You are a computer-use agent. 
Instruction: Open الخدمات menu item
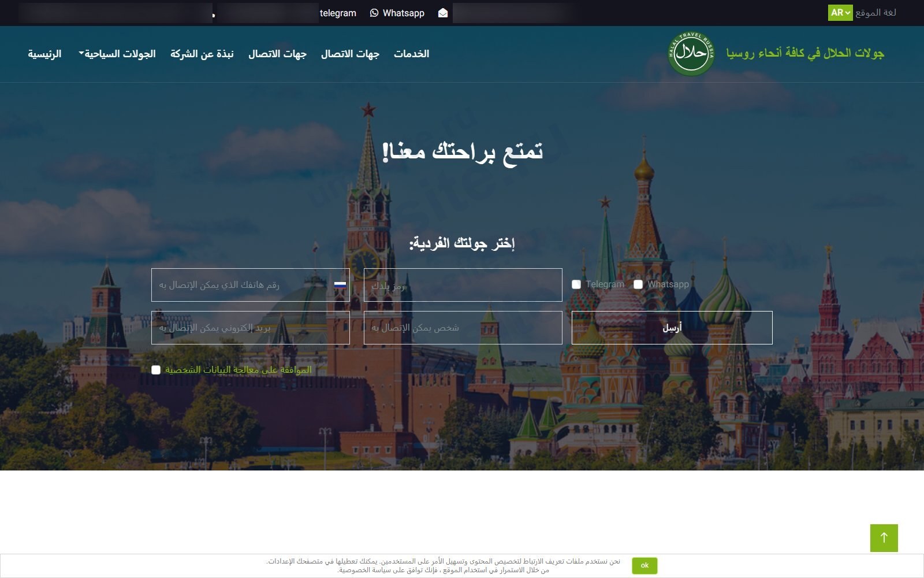pos(412,54)
